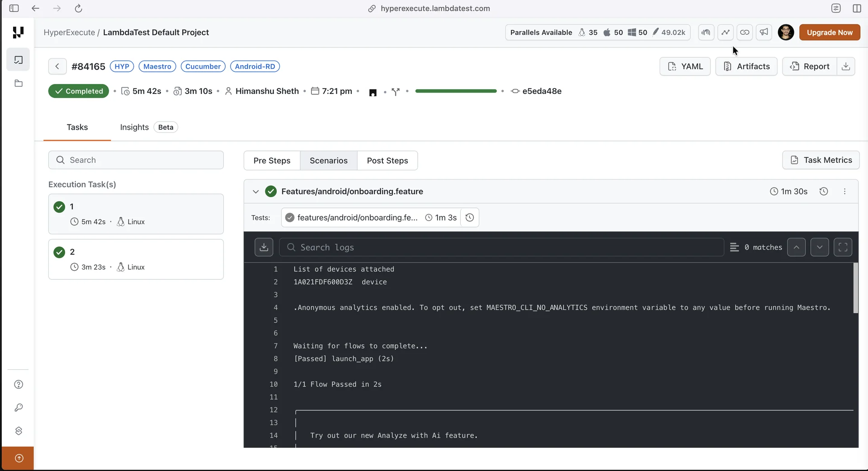Open the projects folder sidebar icon
The height and width of the screenshot is (471, 868).
point(18,84)
